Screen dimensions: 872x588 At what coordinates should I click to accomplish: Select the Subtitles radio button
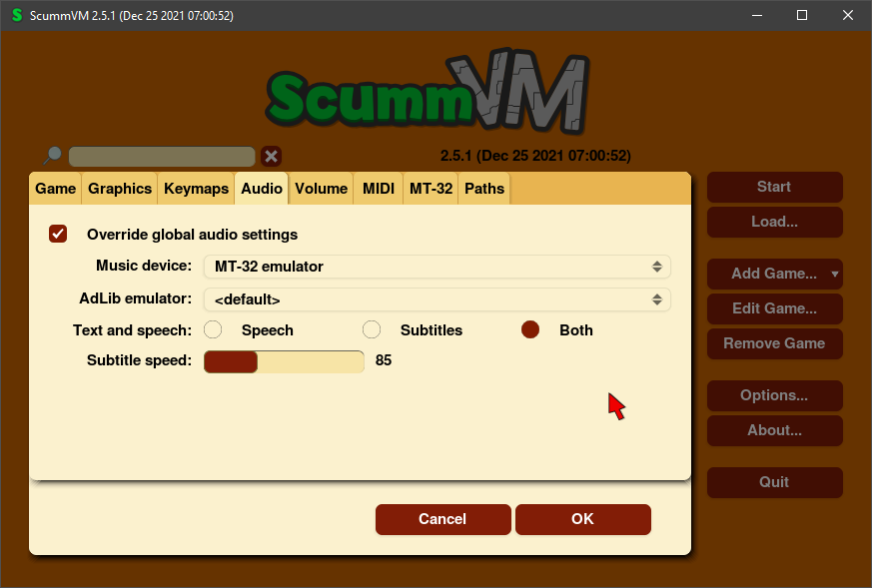(x=372, y=329)
